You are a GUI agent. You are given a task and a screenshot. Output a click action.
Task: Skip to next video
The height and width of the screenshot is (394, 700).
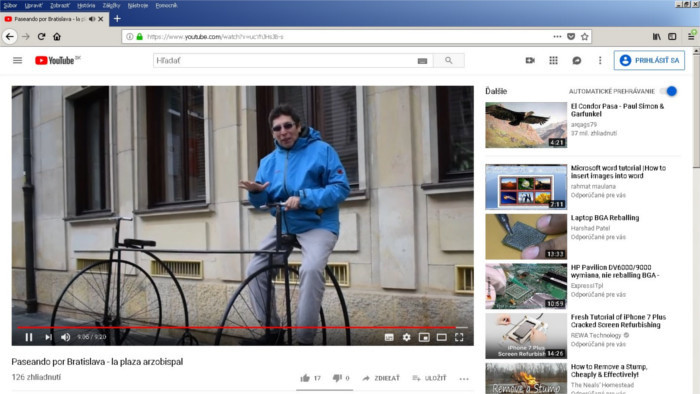(x=48, y=337)
